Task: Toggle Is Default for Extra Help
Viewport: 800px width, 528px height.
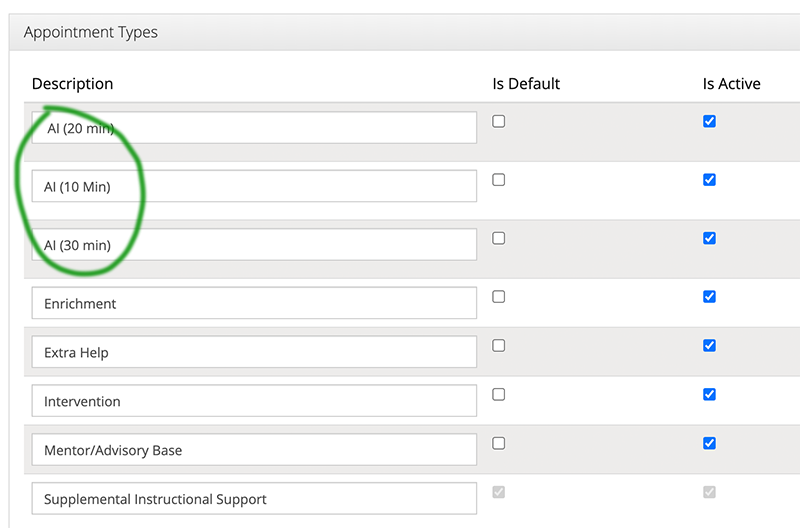Action: tap(498, 345)
